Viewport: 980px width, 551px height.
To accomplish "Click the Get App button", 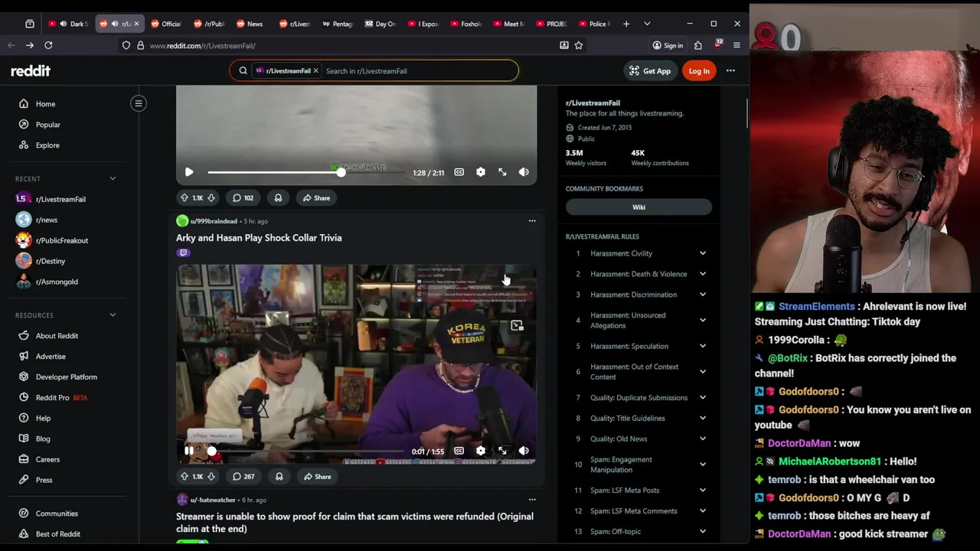I will pos(649,70).
